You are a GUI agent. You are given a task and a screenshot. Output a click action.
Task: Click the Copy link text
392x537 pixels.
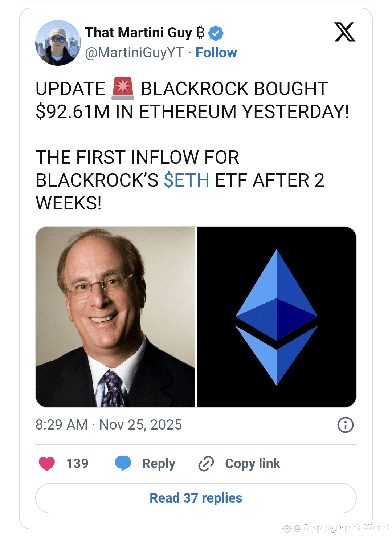pos(252,464)
